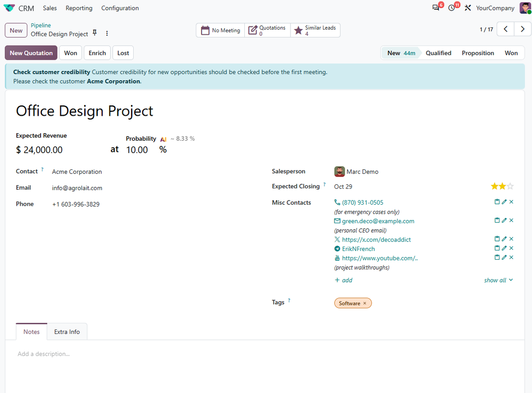Call the (870) 931-0505 phone link
Screen dimensions: 532x393
tap(363, 202)
